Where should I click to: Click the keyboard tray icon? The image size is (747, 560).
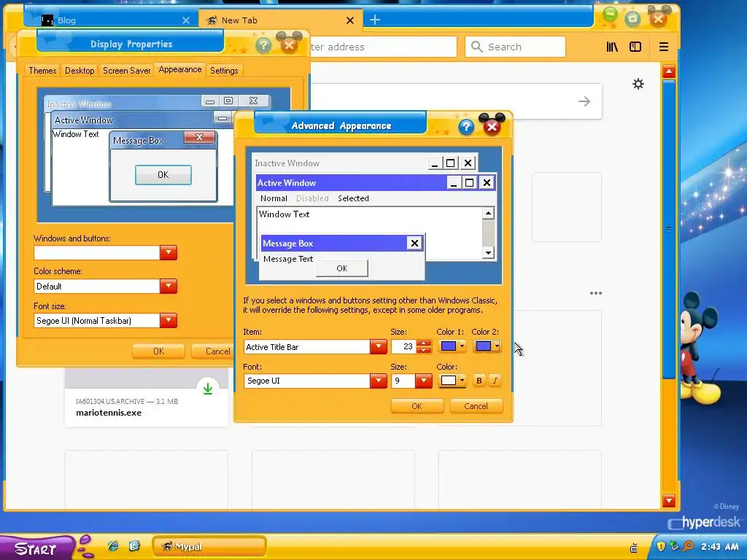[634, 548]
